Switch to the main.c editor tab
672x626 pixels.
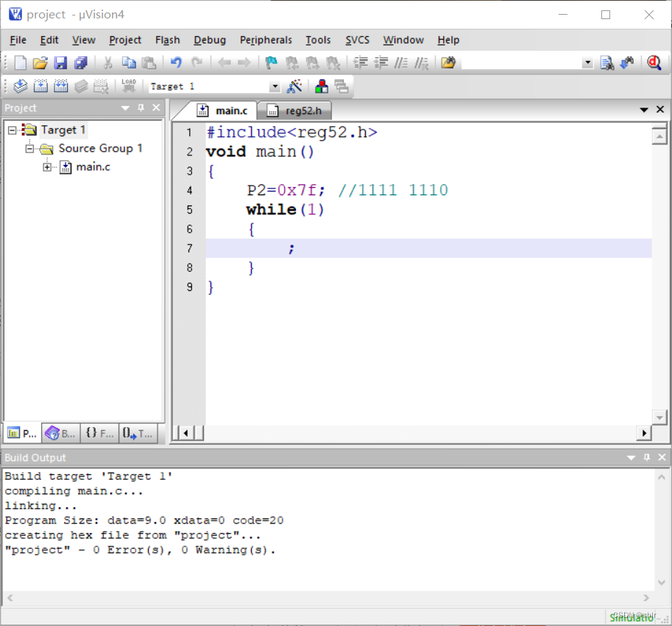(x=222, y=110)
